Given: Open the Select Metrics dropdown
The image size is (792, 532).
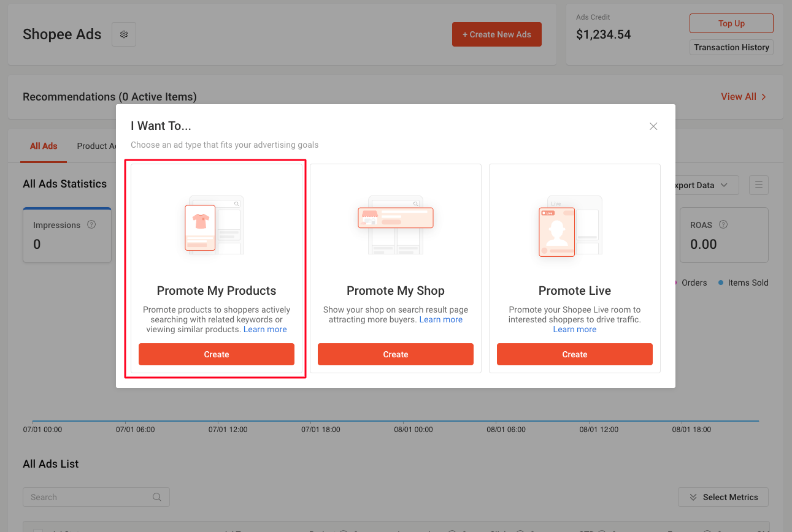Looking at the screenshot, I should click(x=723, y=497).
